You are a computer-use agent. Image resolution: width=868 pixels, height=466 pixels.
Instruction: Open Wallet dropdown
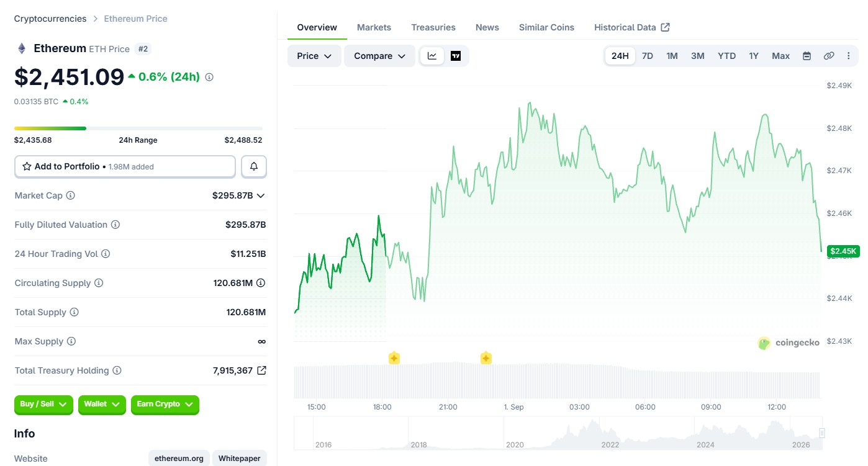point(102,405)
